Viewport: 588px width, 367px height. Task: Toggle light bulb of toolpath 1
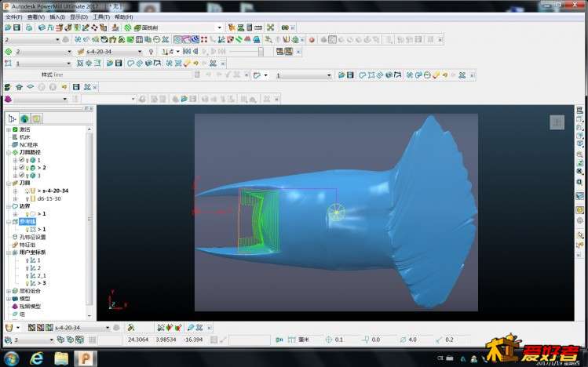pyautogui.click(x=27, y=160)
